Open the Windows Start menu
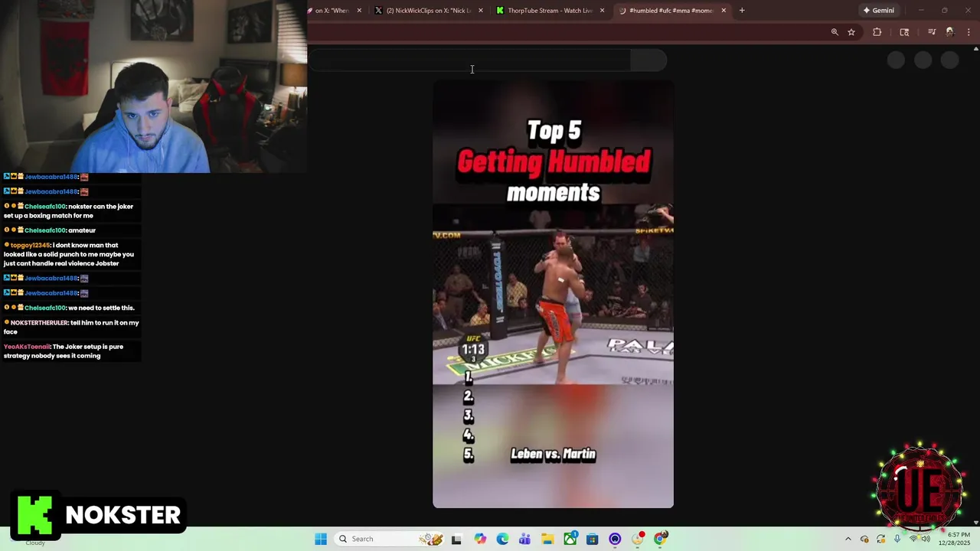 click(x=321, y=539)
